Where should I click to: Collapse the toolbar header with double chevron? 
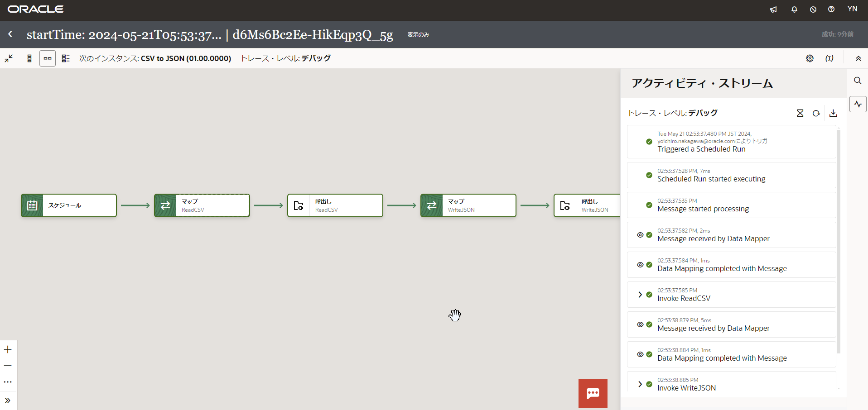click(x=858, y=58)
